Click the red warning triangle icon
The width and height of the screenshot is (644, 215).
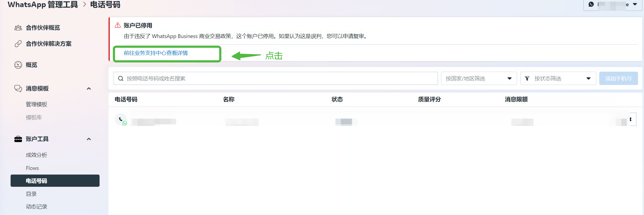[118, 25]
